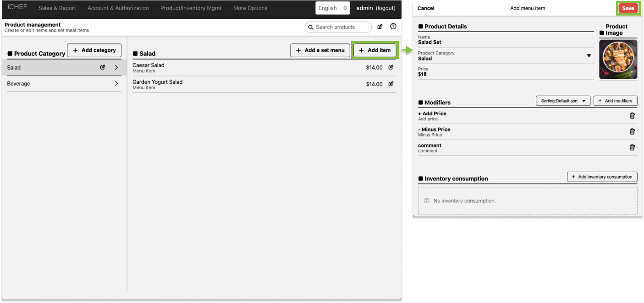Click the Search products field
This screenshot has width=644, height=303.
pyautogui.click(x=338, y=27)
